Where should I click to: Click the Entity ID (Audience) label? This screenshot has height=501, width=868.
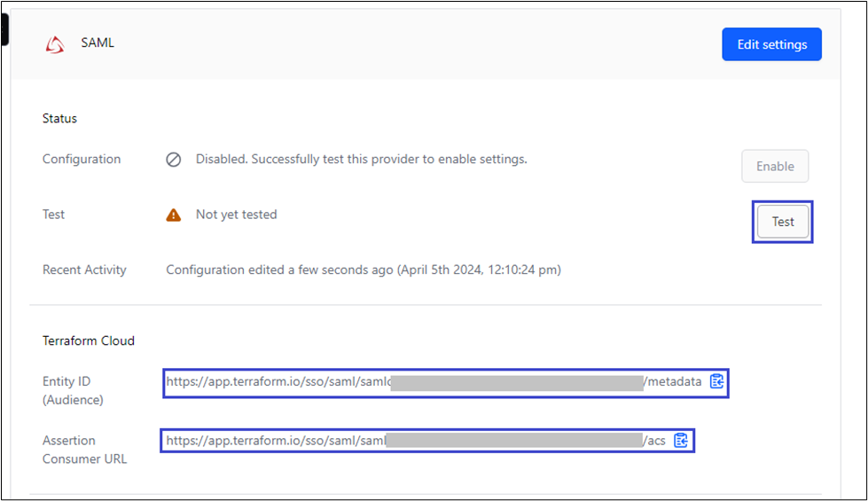pos(73,390)
